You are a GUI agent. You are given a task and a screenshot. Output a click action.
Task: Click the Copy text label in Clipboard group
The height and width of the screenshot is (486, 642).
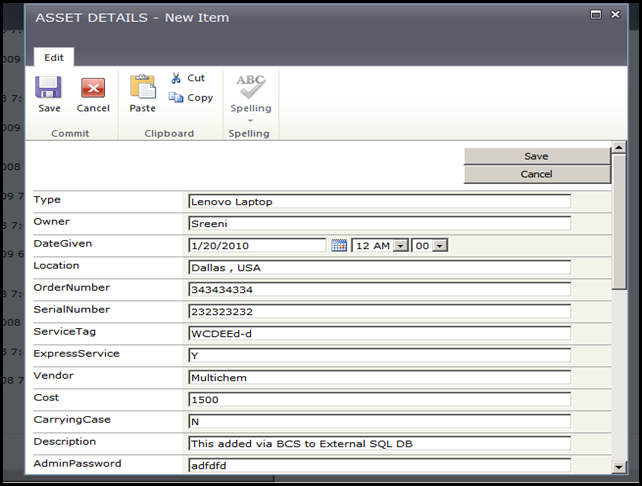[x=200, y=98]
